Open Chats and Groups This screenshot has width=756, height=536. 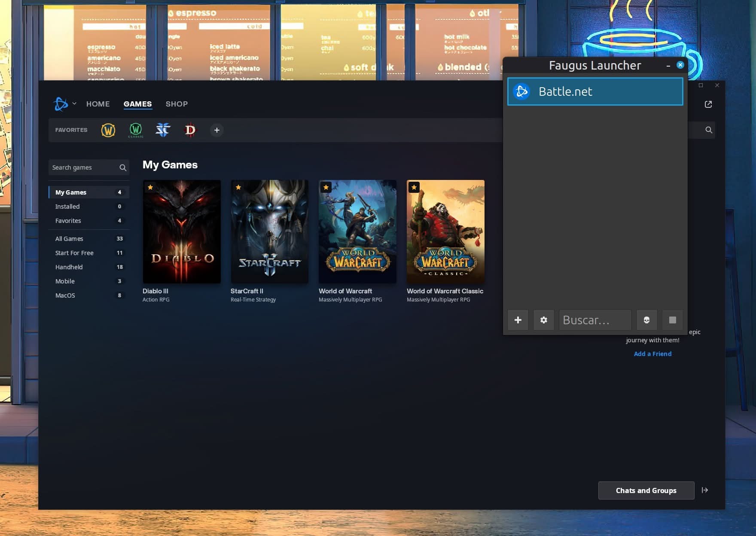coord(646,490)
